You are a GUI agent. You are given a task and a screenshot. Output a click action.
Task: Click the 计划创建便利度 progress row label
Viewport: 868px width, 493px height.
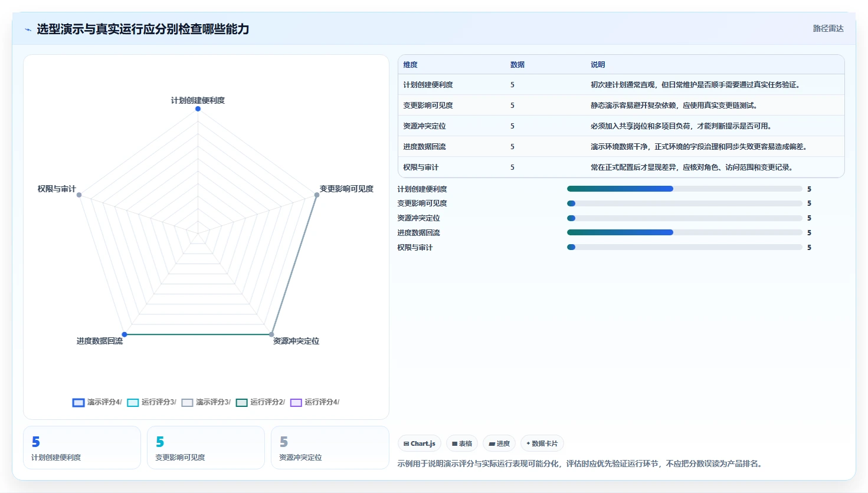click(x=422, y=189)
